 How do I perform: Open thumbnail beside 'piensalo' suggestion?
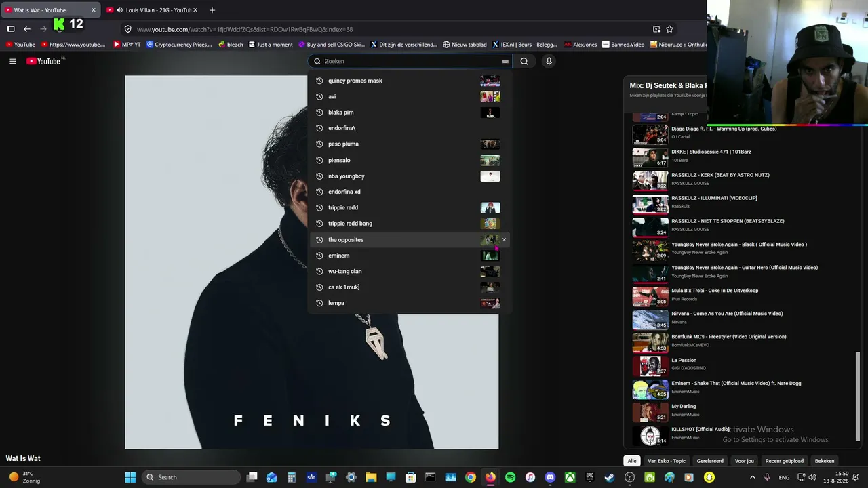(x=490, y=161)
